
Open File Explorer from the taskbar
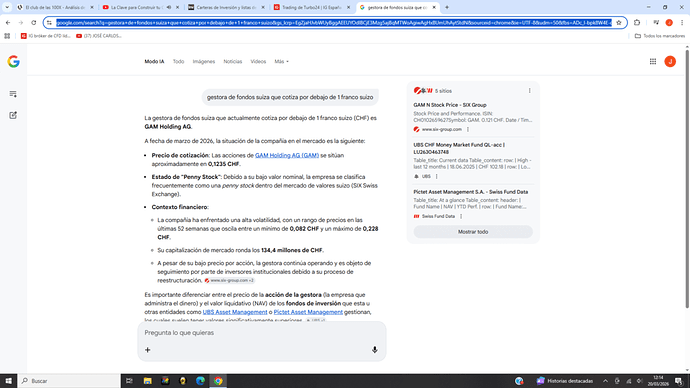tap(147, 381)
